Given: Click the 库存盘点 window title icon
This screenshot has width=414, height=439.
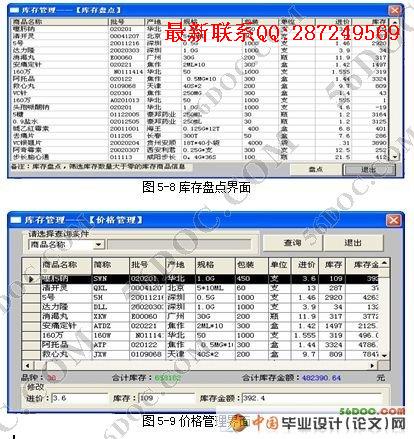Looking at the screenshot, I should [x=14, y=11].
